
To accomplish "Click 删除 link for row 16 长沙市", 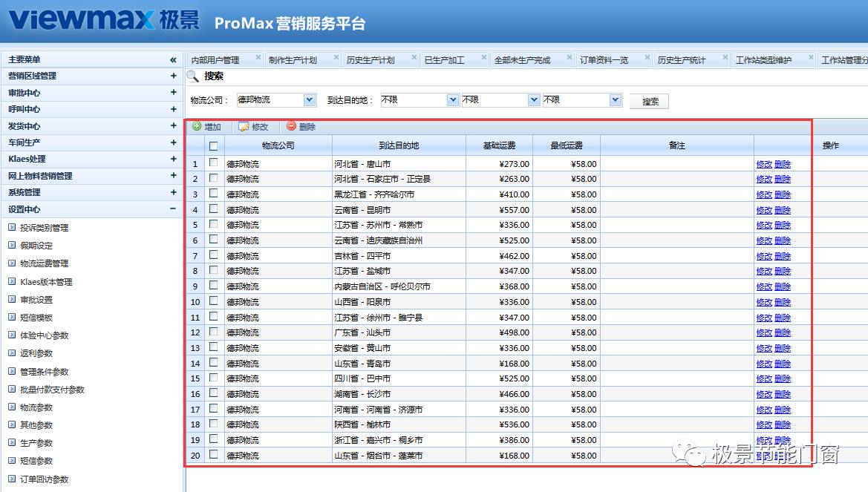I will click(783, 394).
